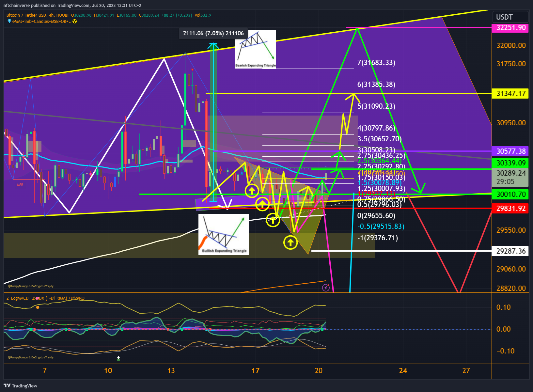Click the Vol532.9 volume readout

click(203, 15)
